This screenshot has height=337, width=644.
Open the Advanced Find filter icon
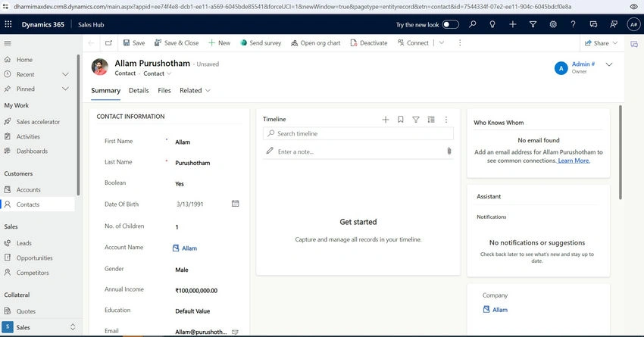(533, 25)
